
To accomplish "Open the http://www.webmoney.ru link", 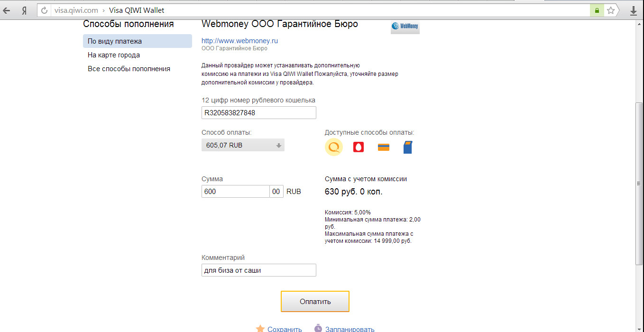I will [x=239, y=41].
